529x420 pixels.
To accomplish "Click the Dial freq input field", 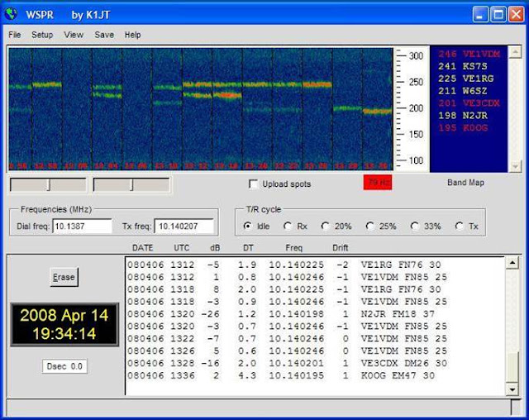I will point(82,226).
